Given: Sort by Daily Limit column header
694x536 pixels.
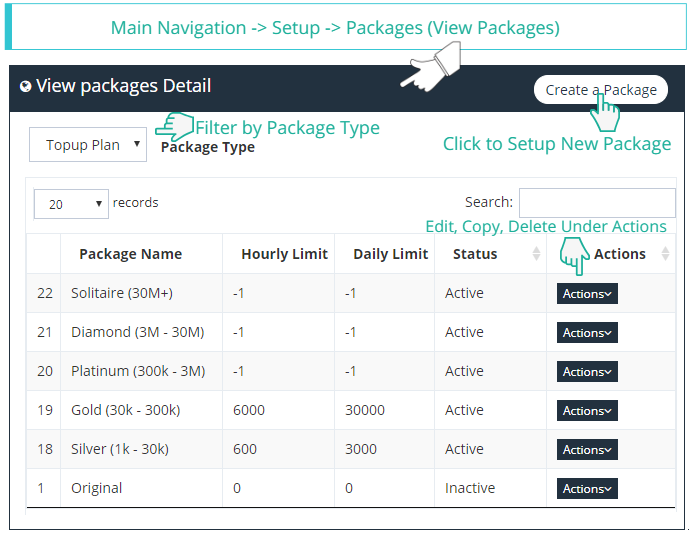Looking at the screenshot, I should coord(390,254).
